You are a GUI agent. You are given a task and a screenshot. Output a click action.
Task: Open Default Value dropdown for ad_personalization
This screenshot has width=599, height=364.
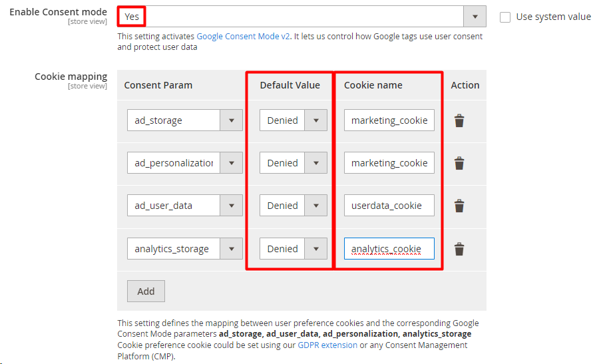294,163
